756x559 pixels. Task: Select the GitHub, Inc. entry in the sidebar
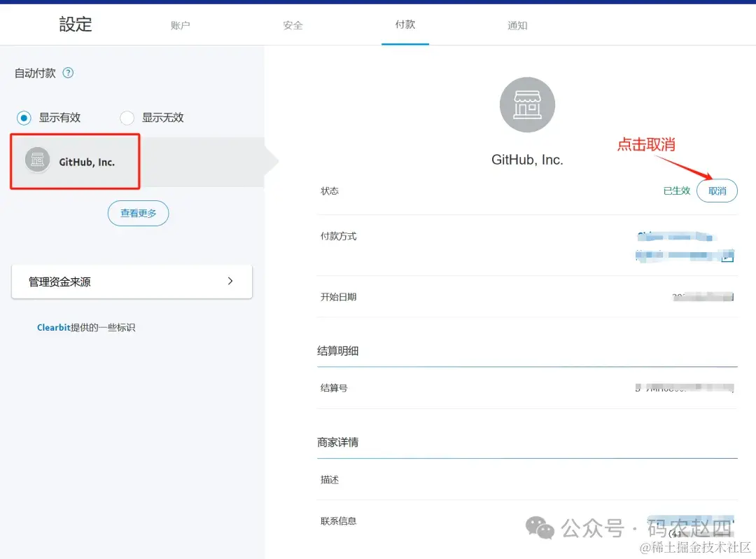[x=74, y=161]
